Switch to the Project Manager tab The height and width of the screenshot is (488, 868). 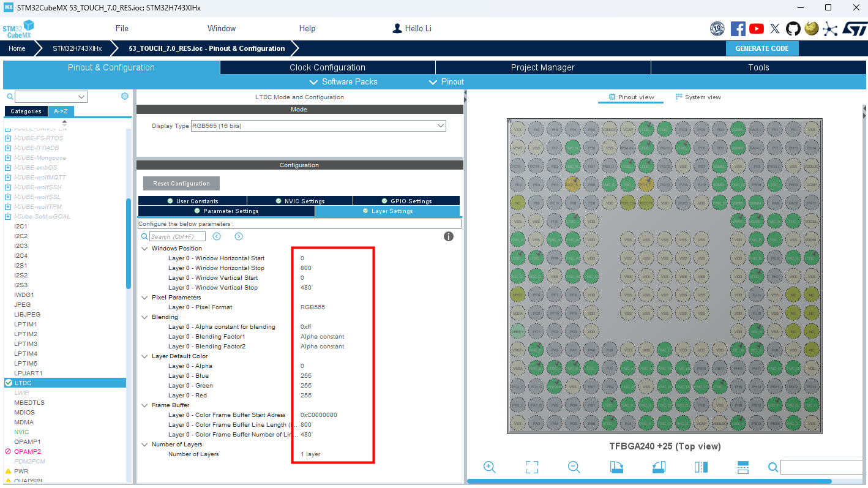click(x=543, y=67)
